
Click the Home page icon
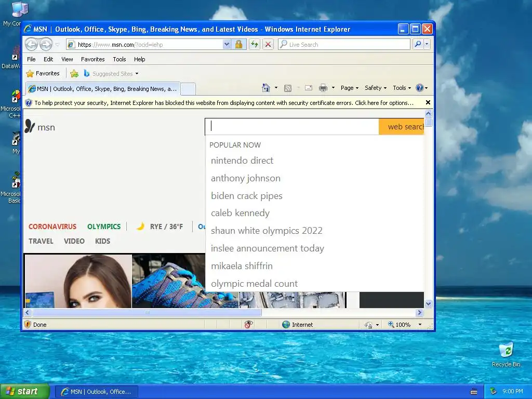tap(266, 88)
